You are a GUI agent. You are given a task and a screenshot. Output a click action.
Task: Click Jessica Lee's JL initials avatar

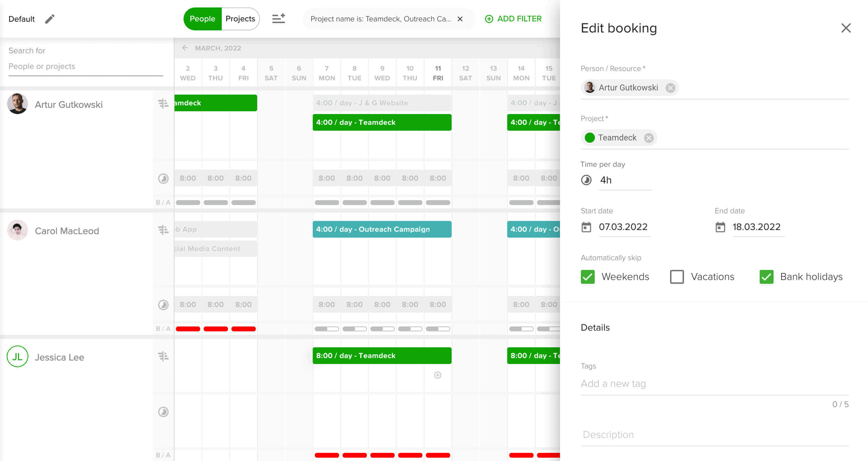click(x=18, y=356)
